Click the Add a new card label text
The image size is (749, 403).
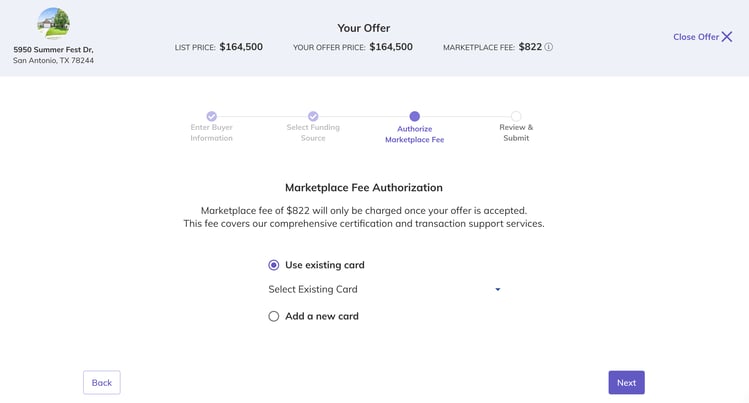pyautogui.click(x=322, y=316)
